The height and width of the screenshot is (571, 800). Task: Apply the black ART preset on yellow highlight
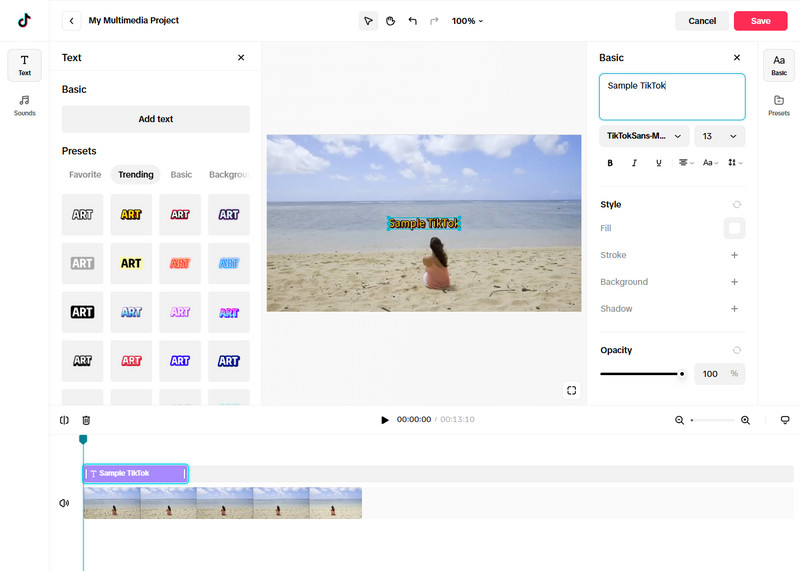pyautogui.click(x=131, y=263)
